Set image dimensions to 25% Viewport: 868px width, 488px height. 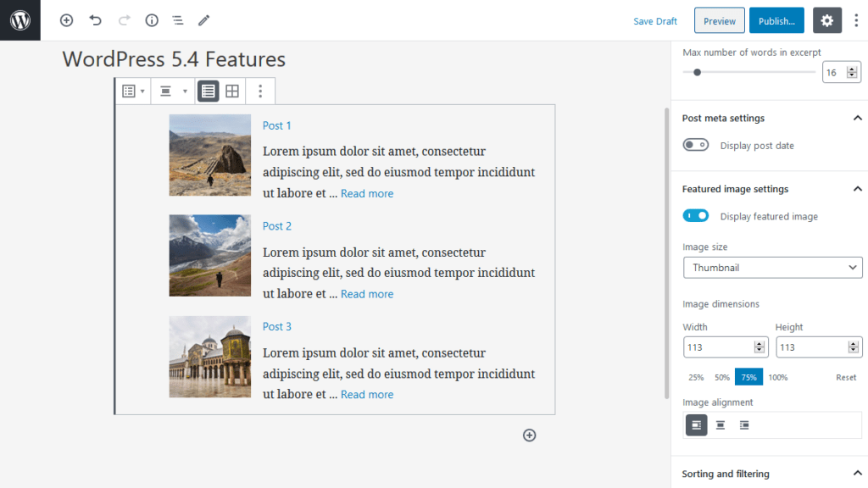point(696,377)
